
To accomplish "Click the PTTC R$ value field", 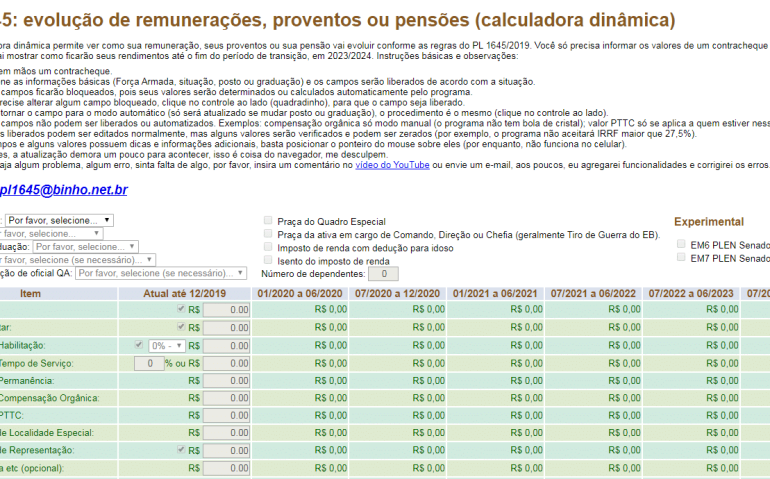I will coord(226,416).
